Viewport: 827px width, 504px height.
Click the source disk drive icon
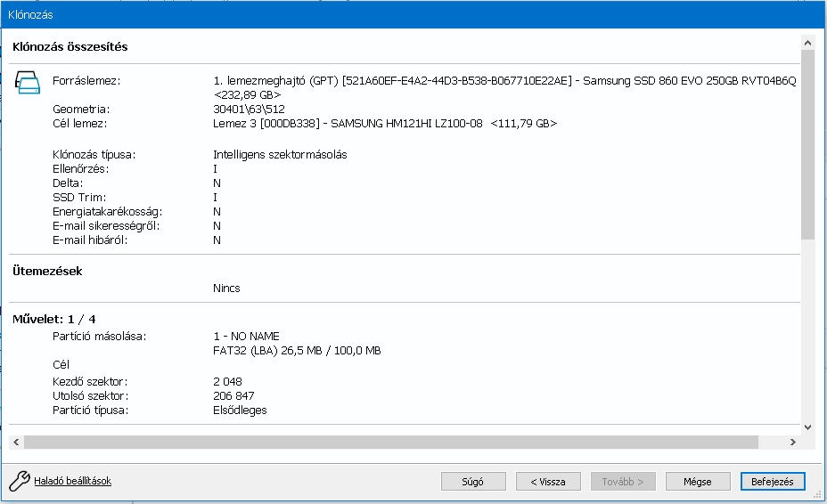coord(29,85)
